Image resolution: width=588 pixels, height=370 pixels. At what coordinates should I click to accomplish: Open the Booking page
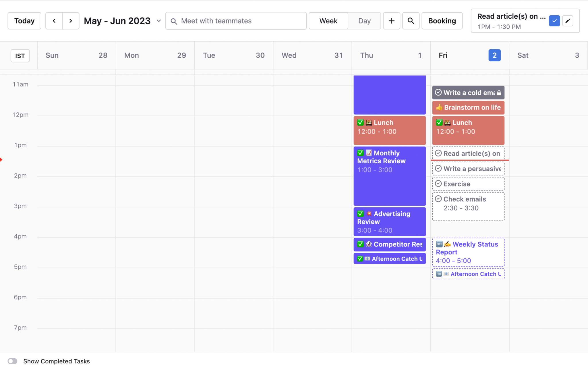[x=442, y=21]
